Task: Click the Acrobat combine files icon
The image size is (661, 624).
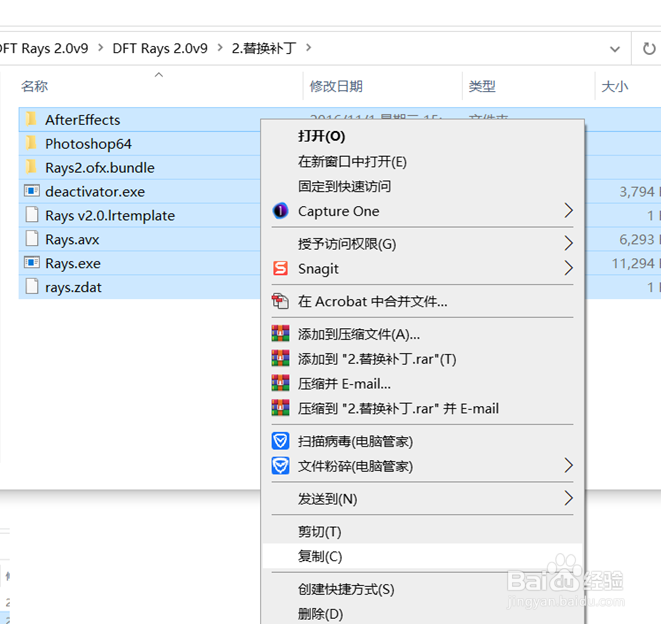Action: (280, 301)
